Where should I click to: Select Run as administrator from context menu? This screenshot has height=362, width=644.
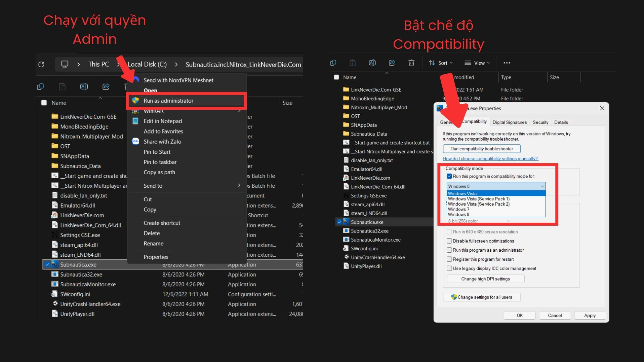(168, 101)
